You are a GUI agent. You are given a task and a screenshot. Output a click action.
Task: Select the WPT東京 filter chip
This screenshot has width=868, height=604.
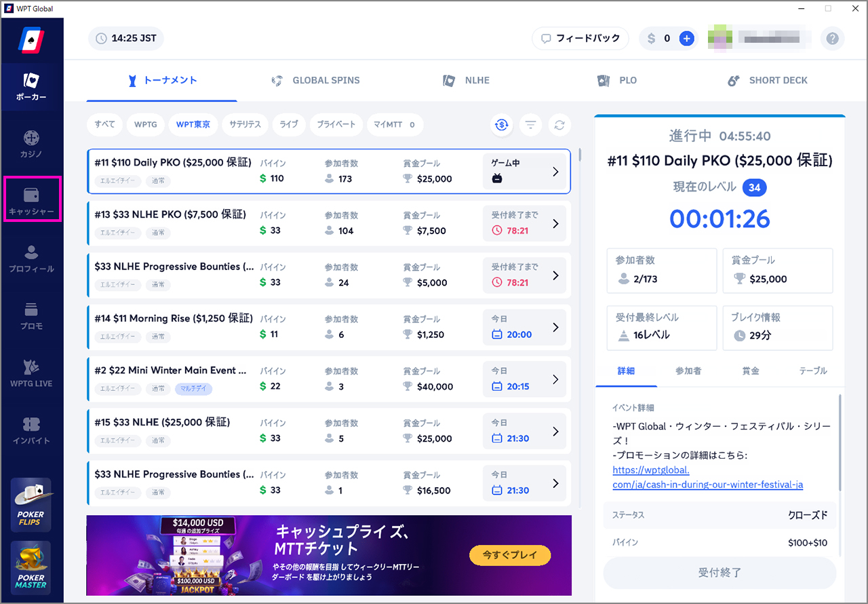coord(193,125)
